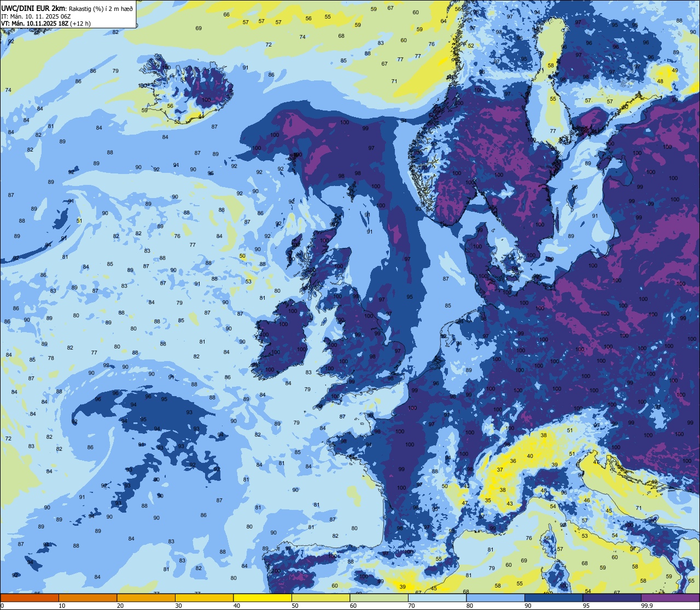This screenshot has height=610, width=700.
Task: Click the 40–50 bright yellow legend swatch
Action: tap(262, 597)
